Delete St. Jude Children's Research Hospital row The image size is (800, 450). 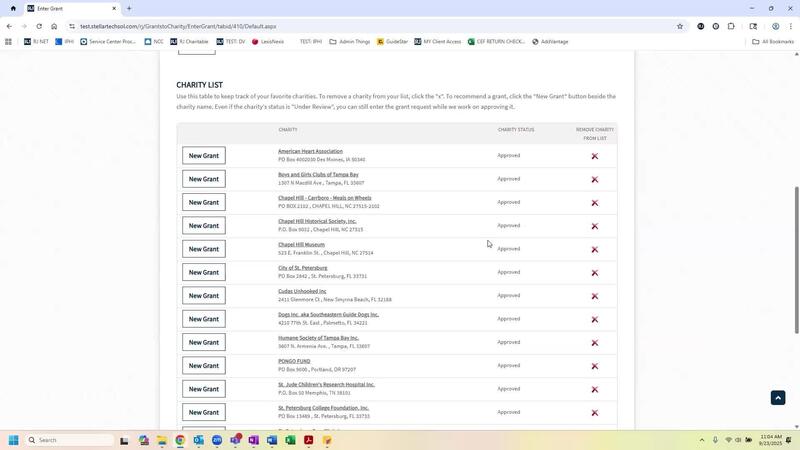point(594,389)
